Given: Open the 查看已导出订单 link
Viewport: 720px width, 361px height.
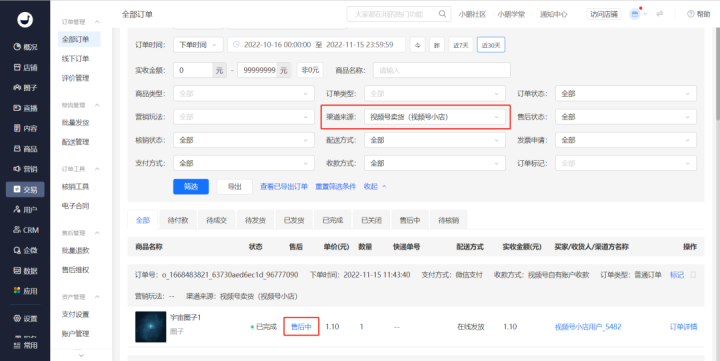Looking at the screenshot, I should coord(284,186).
